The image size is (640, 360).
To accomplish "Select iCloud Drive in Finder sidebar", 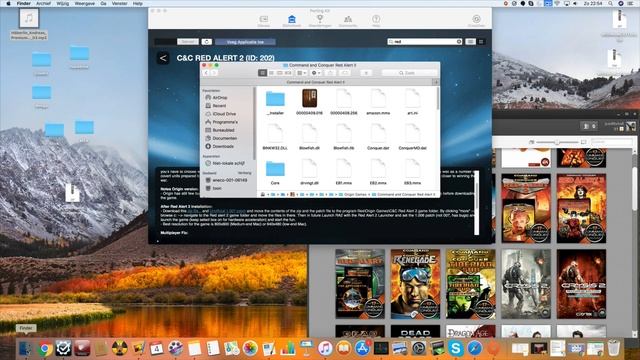I will tap(221, 114).
